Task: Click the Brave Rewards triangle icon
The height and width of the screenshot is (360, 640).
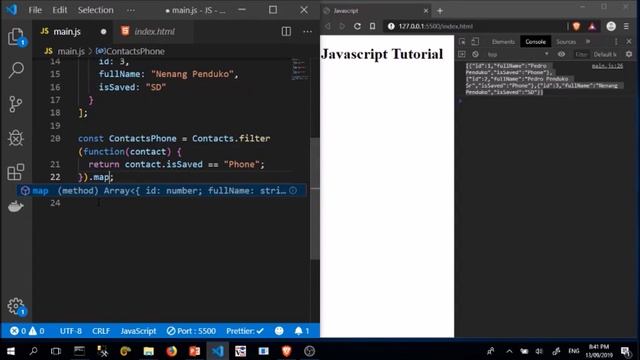Action: click(x=592, y=26)
